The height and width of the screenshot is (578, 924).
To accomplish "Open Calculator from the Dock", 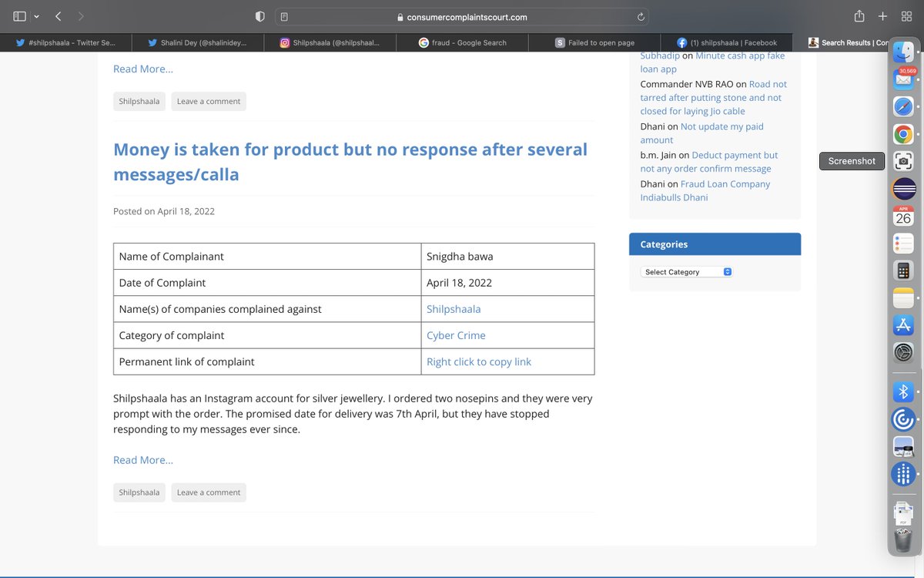I will tap(903, 271).
